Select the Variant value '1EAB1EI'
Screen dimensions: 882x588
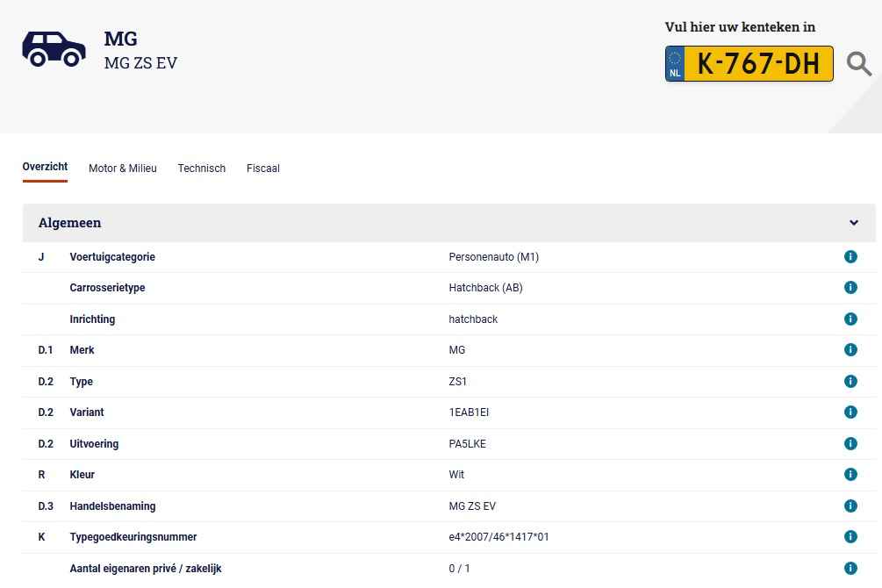point(470,412)
